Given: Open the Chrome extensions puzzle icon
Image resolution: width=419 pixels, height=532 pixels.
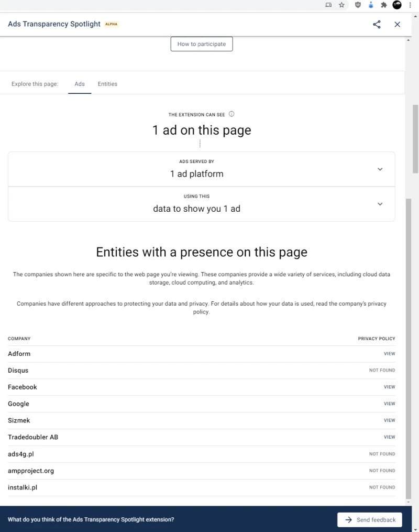Looking at the screenshot, I should (383, 5).
